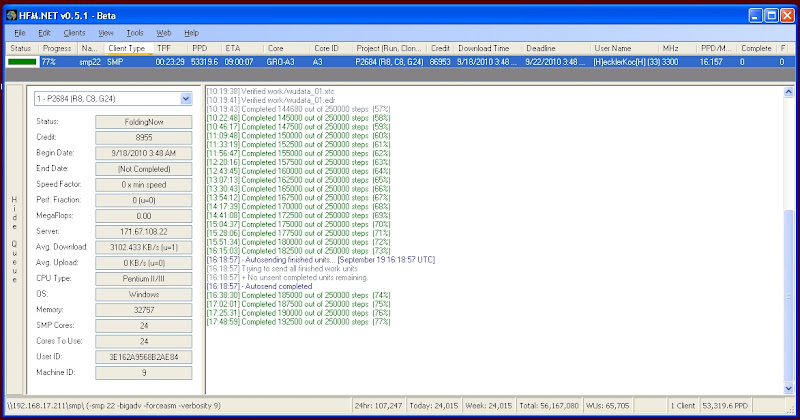Click the WUs: 65,705 status bar entry
This screenshot has width=800, height=420.
pos(608,406)
